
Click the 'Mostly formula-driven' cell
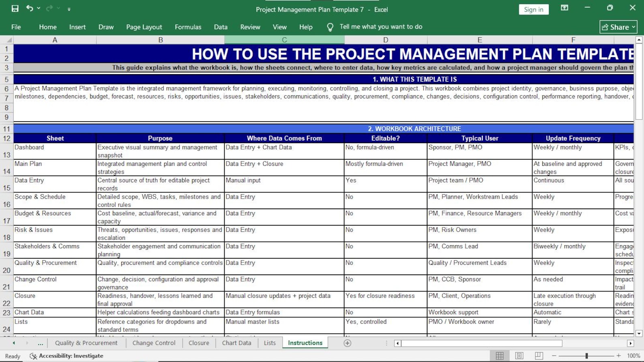pos(386,167)
